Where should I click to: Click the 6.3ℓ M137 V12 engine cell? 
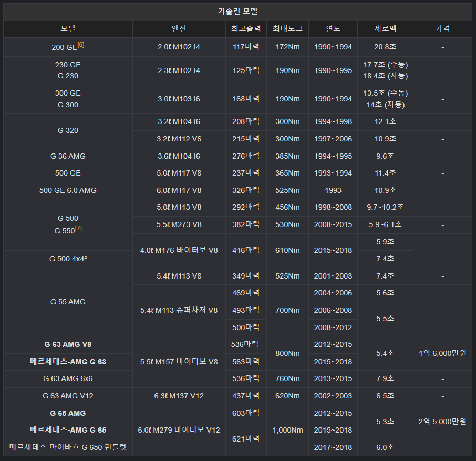coord(179,396)
